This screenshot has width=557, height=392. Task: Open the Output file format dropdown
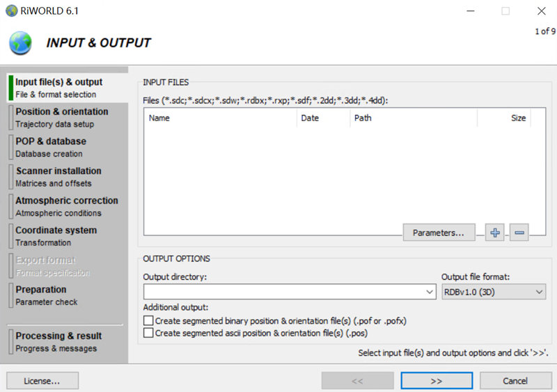click(x=494, y=292)
